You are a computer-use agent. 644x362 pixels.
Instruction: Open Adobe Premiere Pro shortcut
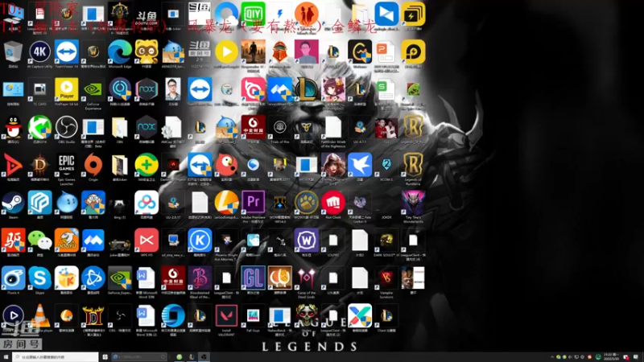(x=253, y=203)
